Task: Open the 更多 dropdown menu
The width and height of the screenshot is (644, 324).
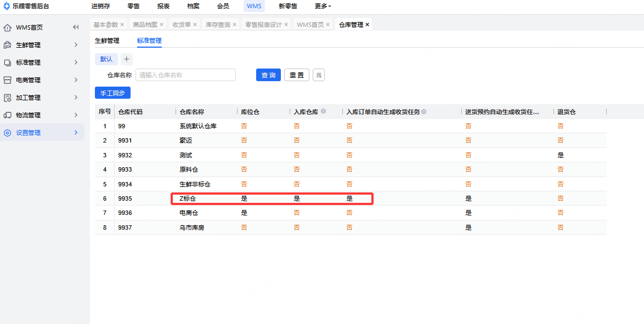Action: click(x=323, y=6)
